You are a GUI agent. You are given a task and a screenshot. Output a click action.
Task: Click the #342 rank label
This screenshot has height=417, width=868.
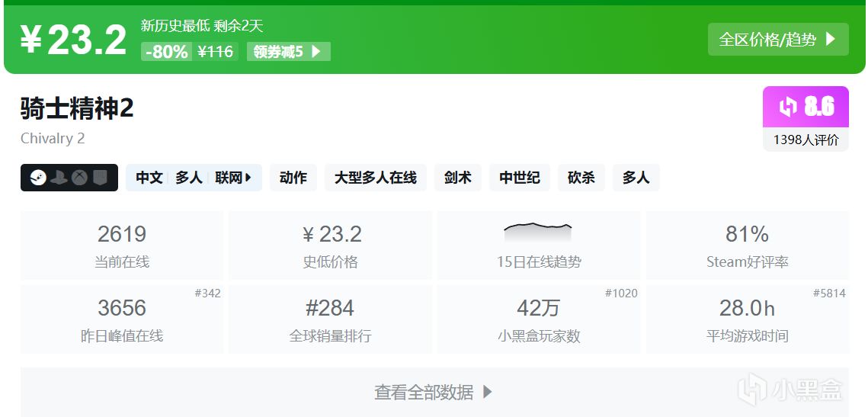(207, 294)
